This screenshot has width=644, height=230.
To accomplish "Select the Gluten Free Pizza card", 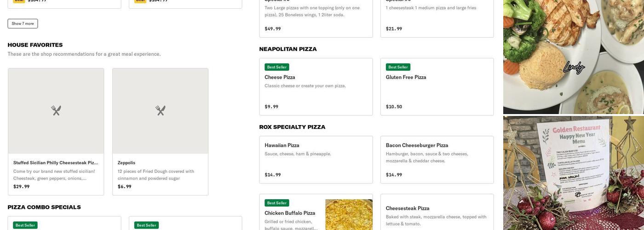I will 437,91.
